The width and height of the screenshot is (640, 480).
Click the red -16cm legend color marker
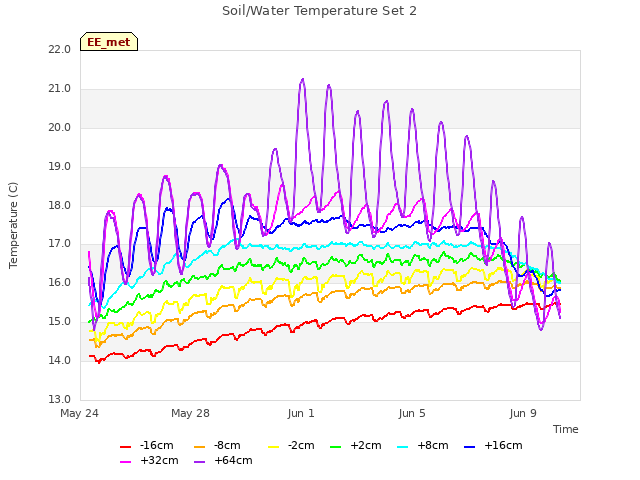coord(125,447)
